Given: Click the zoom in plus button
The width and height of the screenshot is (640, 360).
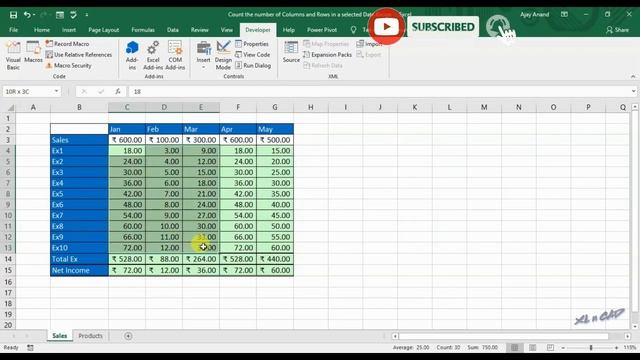Looking at the screenshot, I should 616,348.
